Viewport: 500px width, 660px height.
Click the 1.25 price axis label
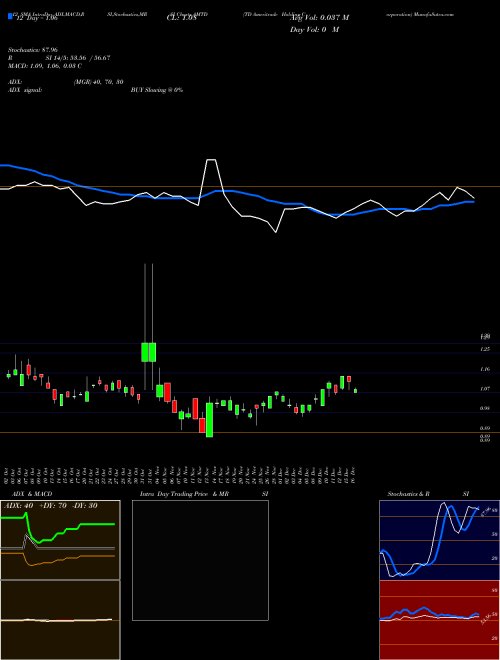[485, 349]
